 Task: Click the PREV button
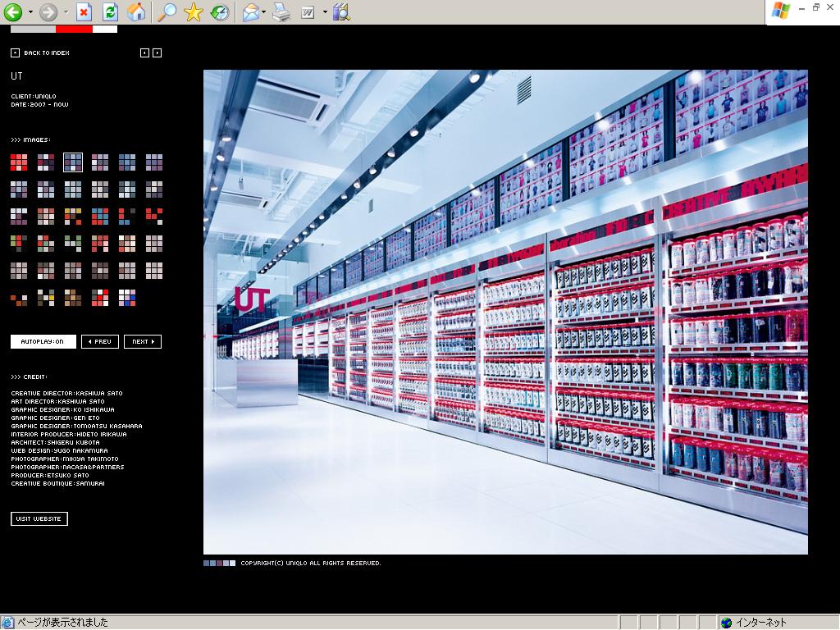coord(100,342)
